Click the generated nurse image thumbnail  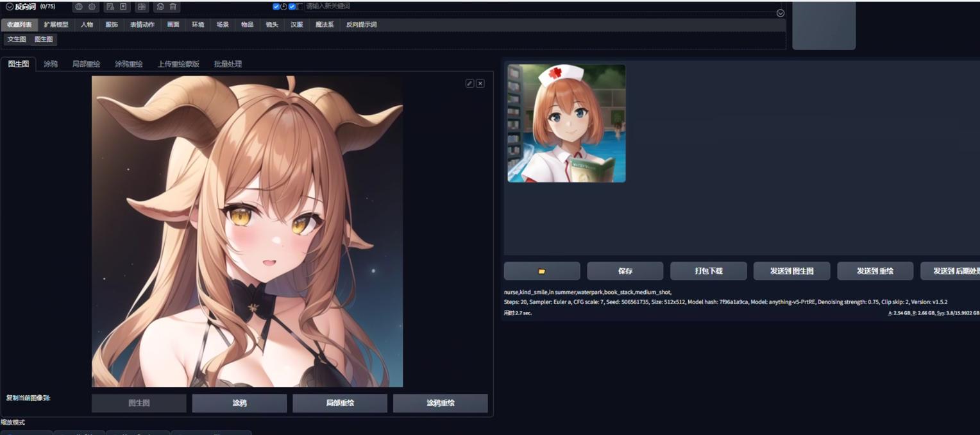point(566,123)
